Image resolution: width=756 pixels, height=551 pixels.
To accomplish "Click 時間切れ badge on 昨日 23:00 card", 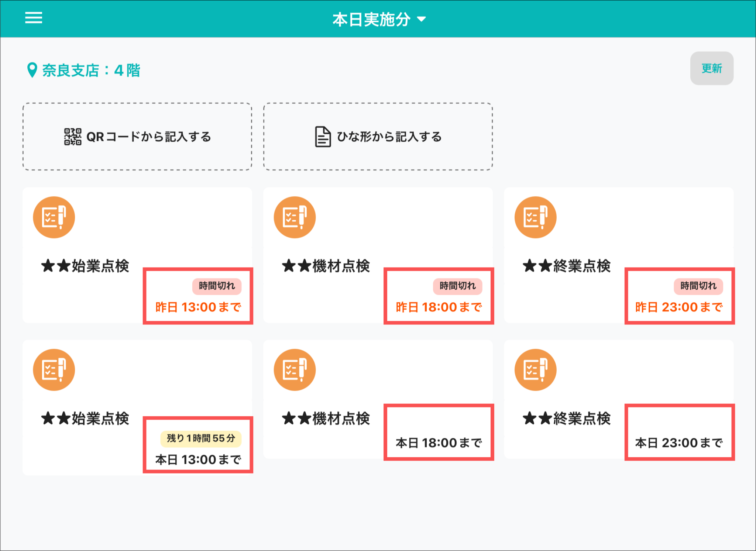I will (698, 286).
